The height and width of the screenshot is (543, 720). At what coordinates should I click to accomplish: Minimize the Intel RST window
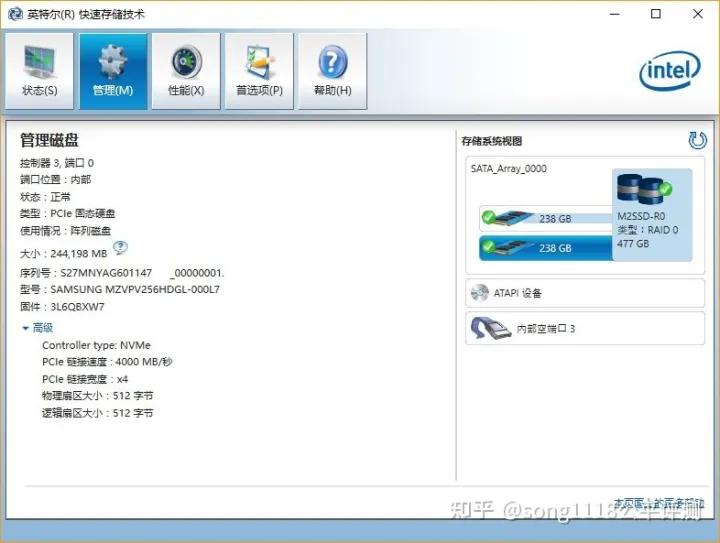pyautogui.click(x=614, y=14)
